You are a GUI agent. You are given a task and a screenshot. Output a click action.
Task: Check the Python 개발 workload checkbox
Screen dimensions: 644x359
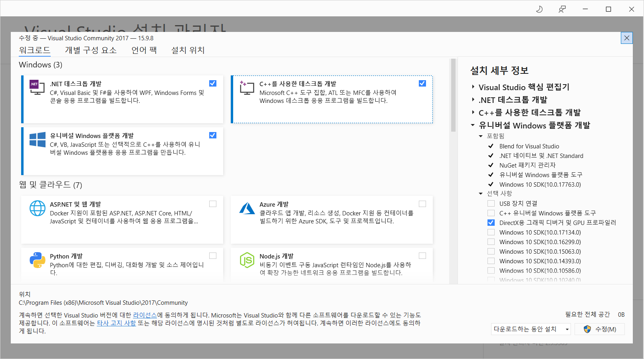coord(213,256)
